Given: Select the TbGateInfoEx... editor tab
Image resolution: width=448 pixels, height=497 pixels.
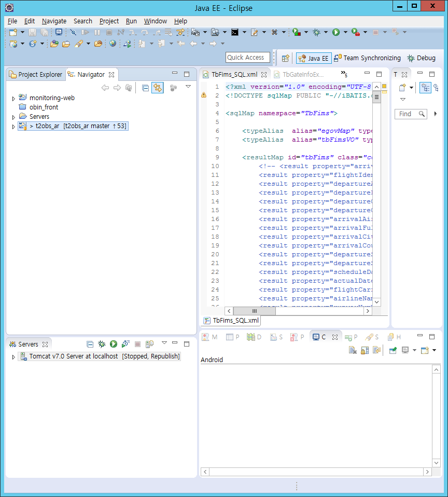Looking at the screenshot, I should [x=299, y=75].
